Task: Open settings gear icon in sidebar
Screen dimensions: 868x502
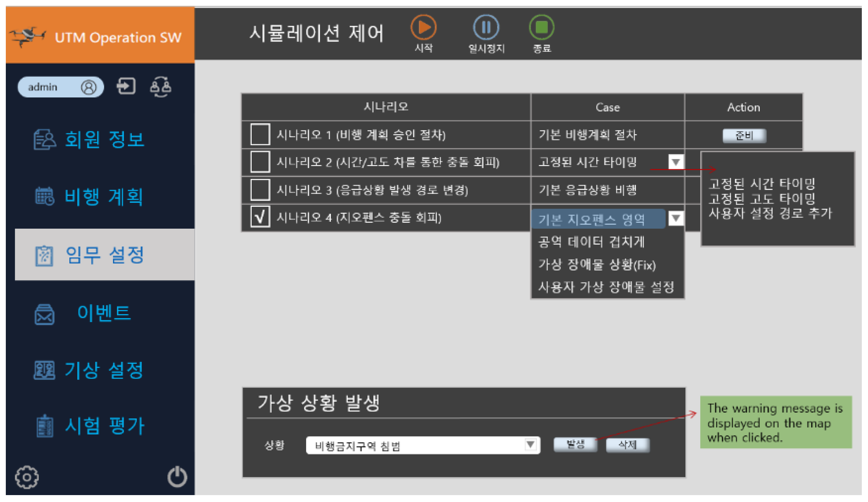Action: point(27,477)
